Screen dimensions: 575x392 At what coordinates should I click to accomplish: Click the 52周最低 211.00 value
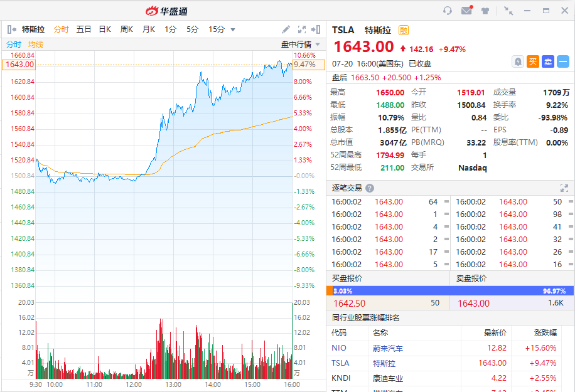click(392, 168)
